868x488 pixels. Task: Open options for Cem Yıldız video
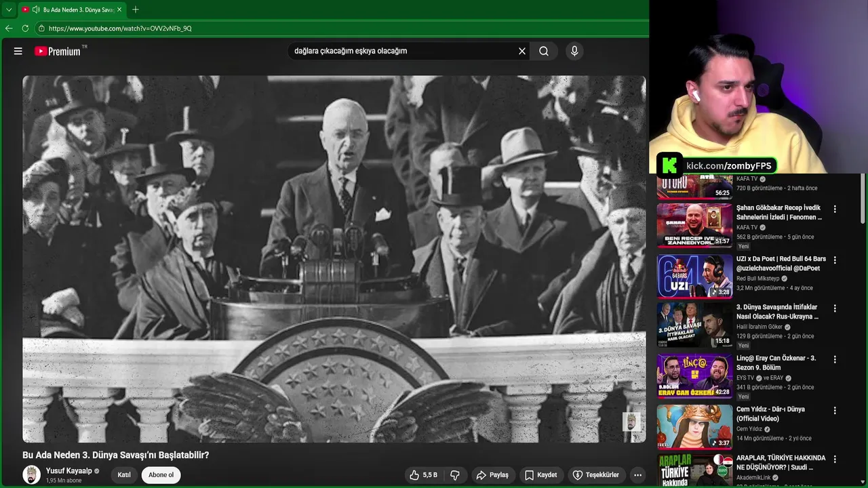click(x=835, y=411)
